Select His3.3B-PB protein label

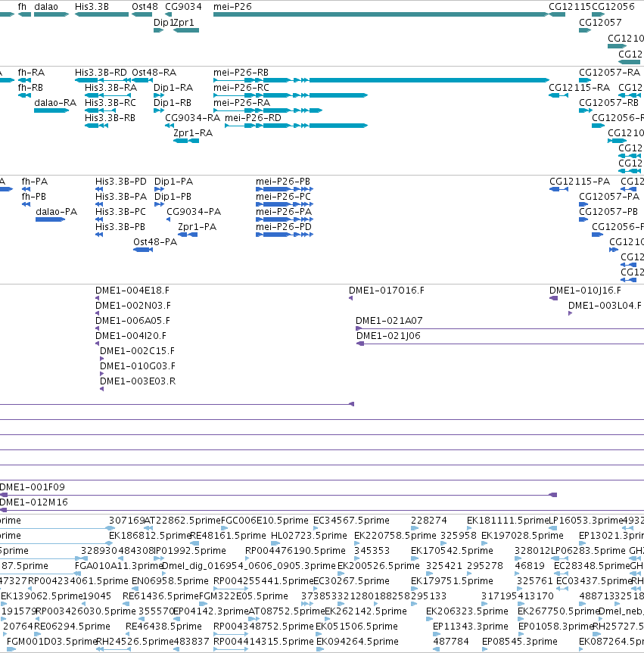coord(120,227)
